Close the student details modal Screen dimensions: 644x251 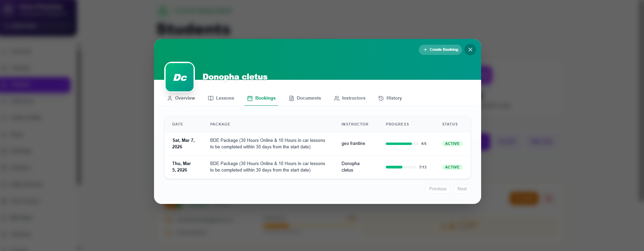click(x=470, y=50)
